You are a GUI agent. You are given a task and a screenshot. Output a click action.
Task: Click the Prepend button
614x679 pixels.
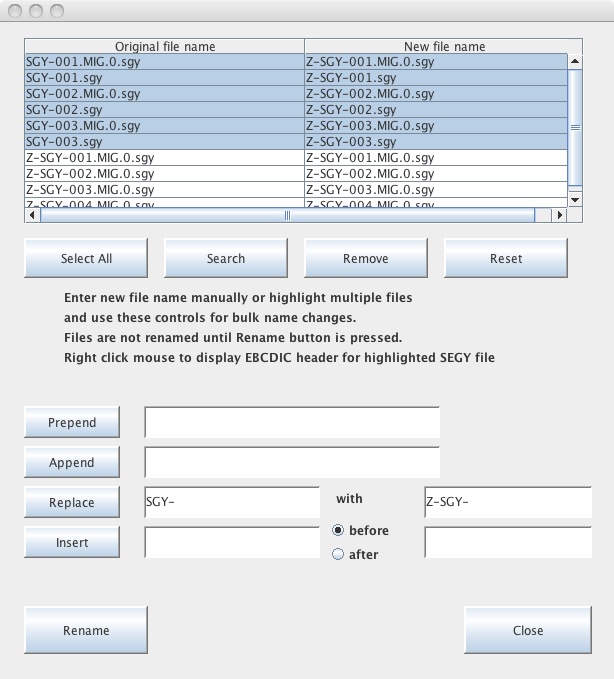(72, 422)
